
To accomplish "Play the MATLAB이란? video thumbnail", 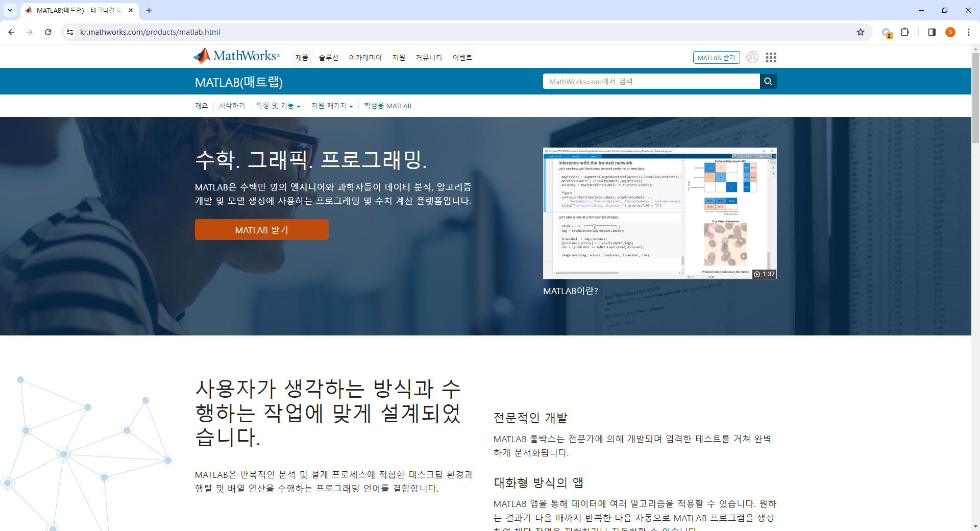I will coord(659,213).
